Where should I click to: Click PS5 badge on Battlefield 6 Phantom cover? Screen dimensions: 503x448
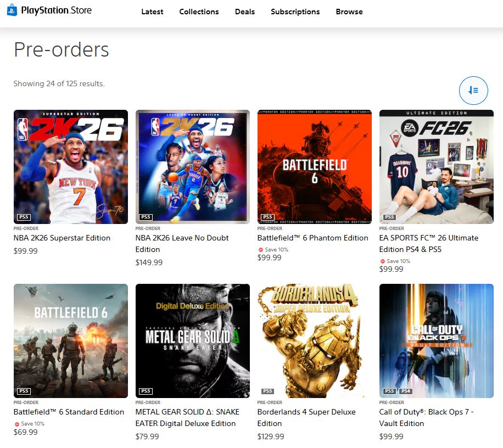tap(267, 217)
